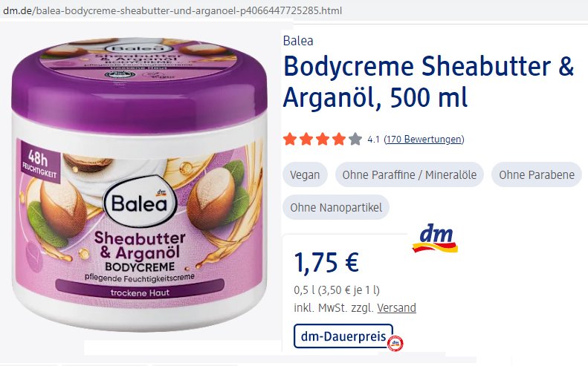Select the Ohne Nanopartikel tag
The height and width of the screenshot is (366, 588).
(336, 207)
